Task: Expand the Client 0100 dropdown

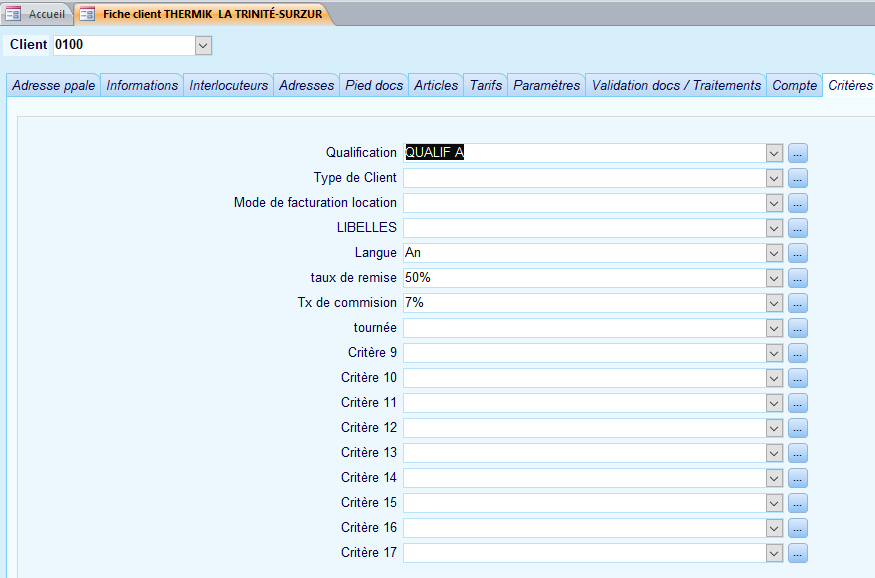Action: 203,45
